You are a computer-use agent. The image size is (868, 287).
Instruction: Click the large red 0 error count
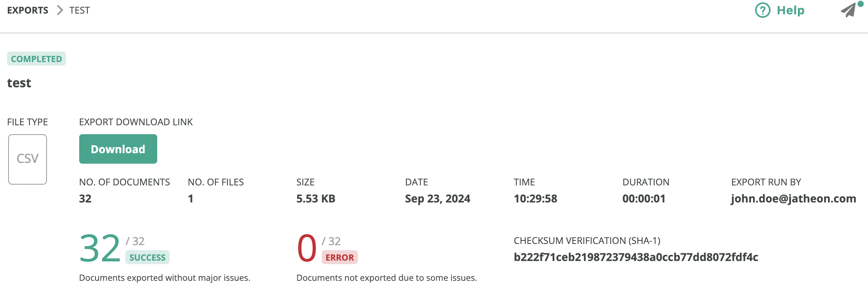coord(307,248)
